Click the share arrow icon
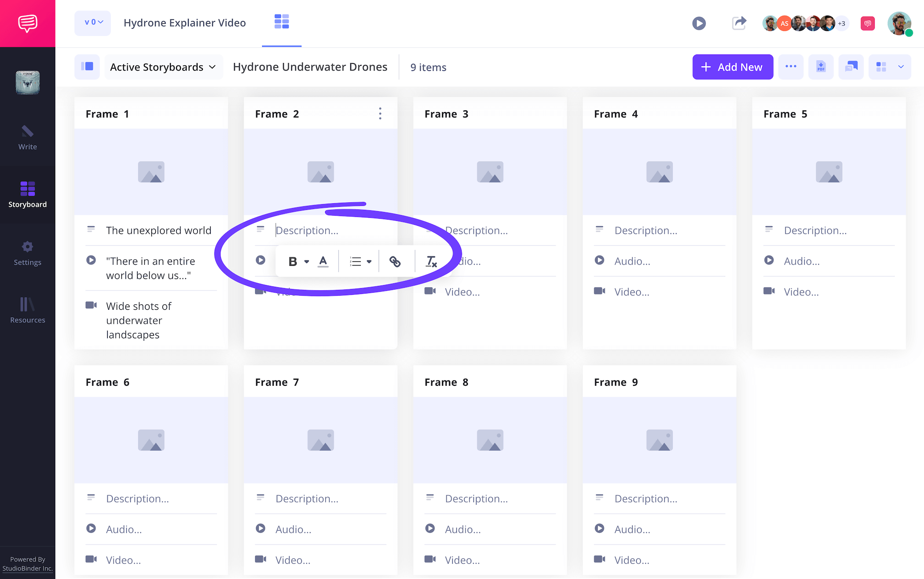This screenshot has width=924, height=579. click(x=739, y=23)
